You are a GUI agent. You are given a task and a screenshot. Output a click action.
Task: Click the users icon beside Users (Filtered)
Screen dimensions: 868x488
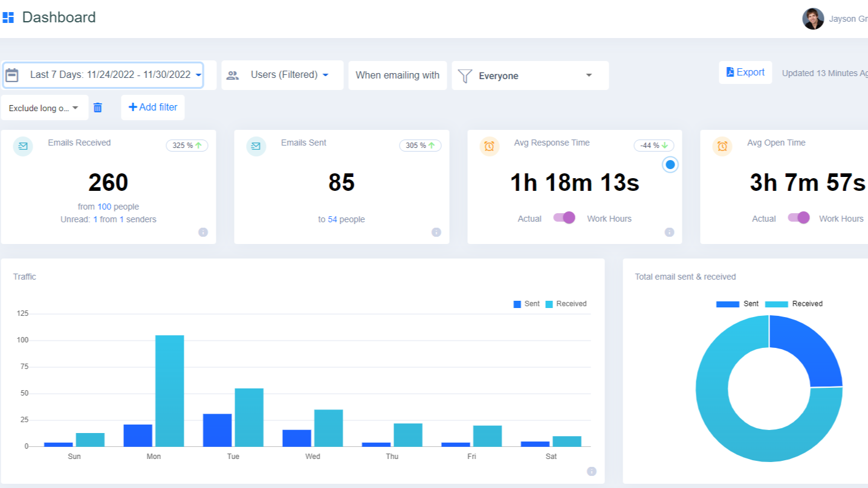[232, 75]
